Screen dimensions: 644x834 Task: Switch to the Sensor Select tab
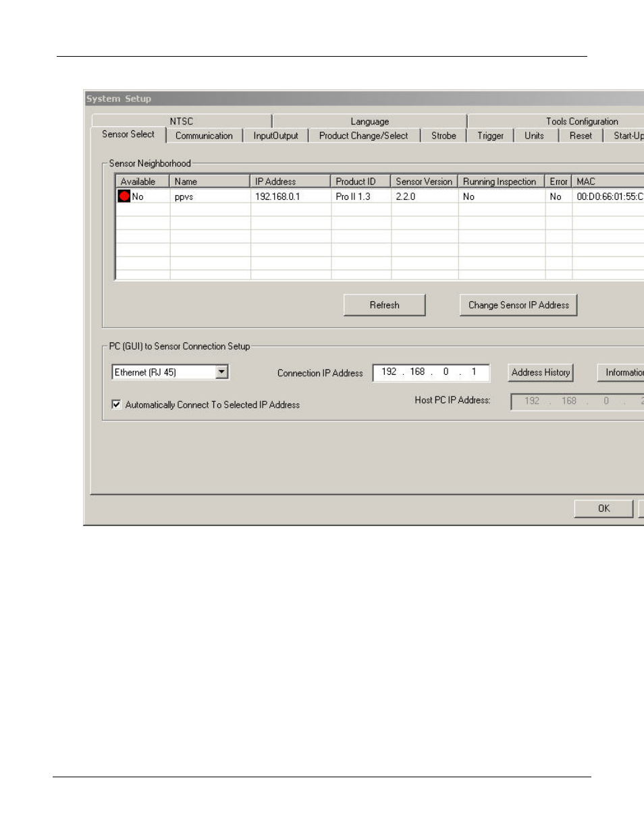[128, 134]
